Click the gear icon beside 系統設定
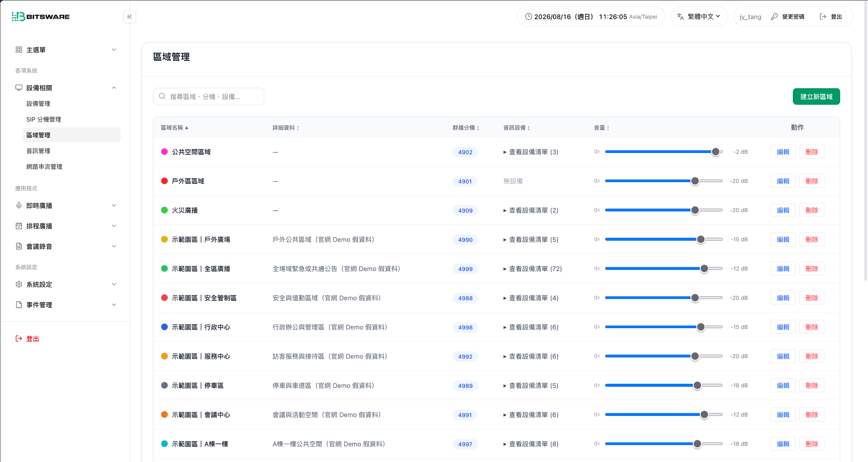This screenshot has height=462, width=868. tap(19, 284)
